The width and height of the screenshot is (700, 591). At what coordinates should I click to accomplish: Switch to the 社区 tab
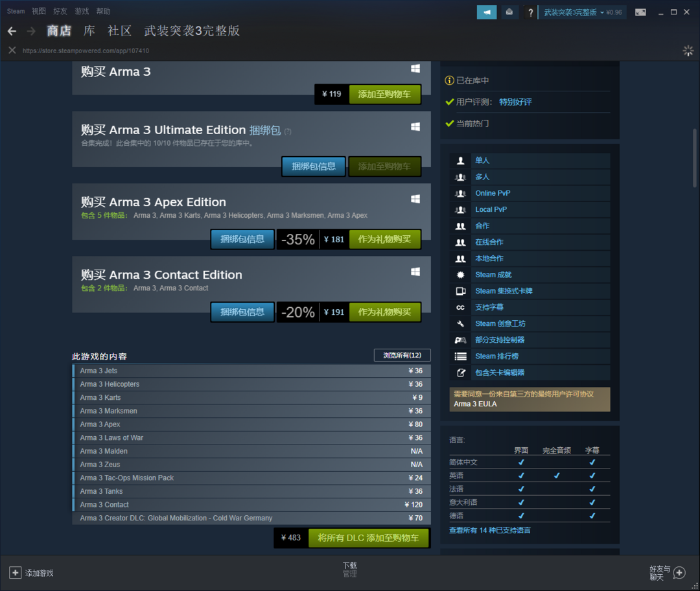pos(120,31)
